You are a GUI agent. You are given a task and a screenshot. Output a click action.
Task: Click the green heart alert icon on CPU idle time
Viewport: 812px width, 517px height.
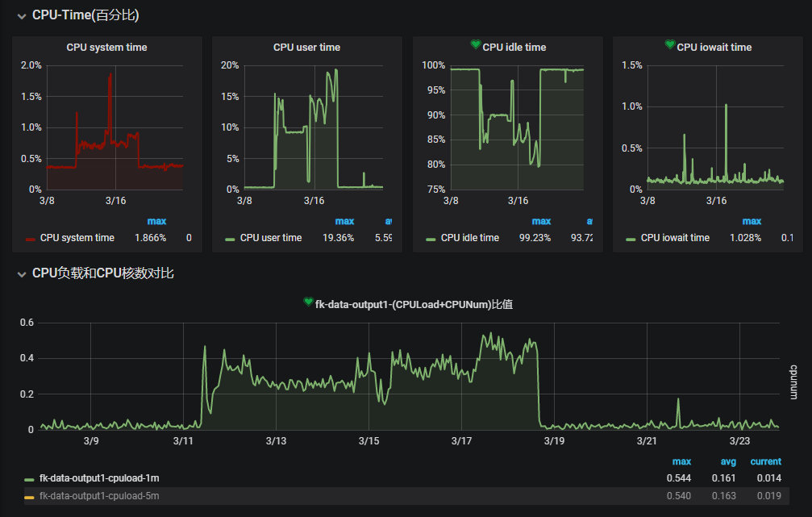[x=476, y=46]
